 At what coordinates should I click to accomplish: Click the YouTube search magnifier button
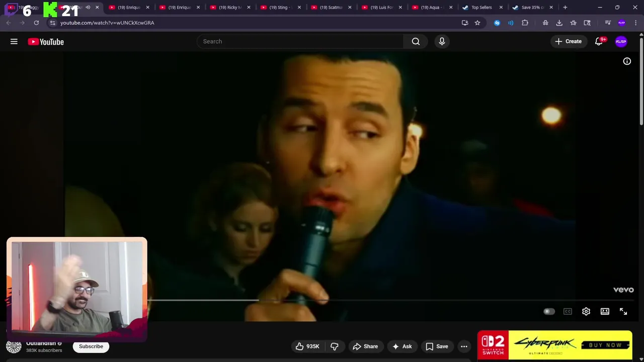pyautogui.click(x=416, y=41)
